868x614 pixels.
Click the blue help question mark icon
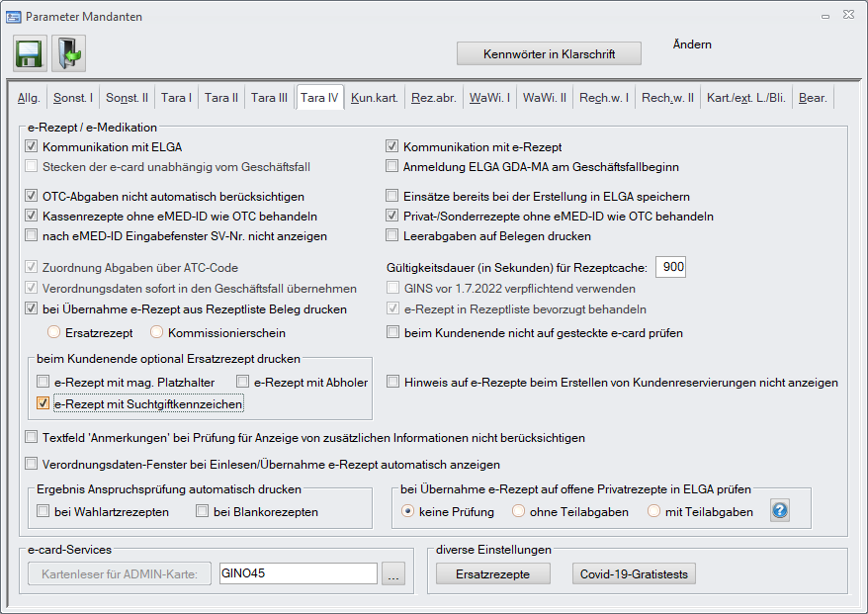pos(780,511)
